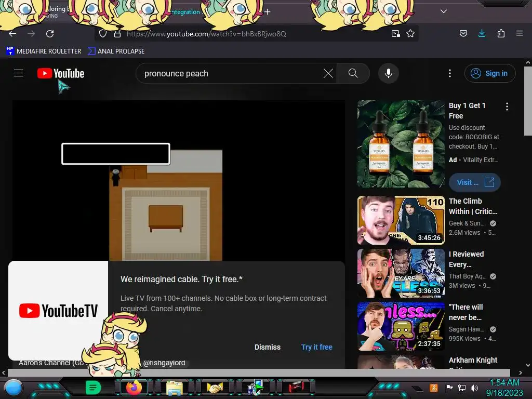Image resolution: width=532 pixels, height=399 pixels.
Task: Open Buy 1 Get 1 Free ad title
Action: [x=467, y=111]
